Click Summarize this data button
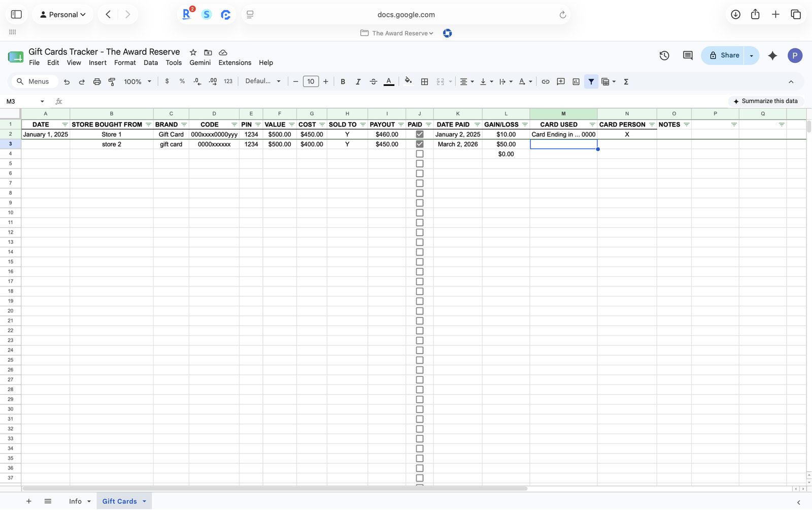 765,101
